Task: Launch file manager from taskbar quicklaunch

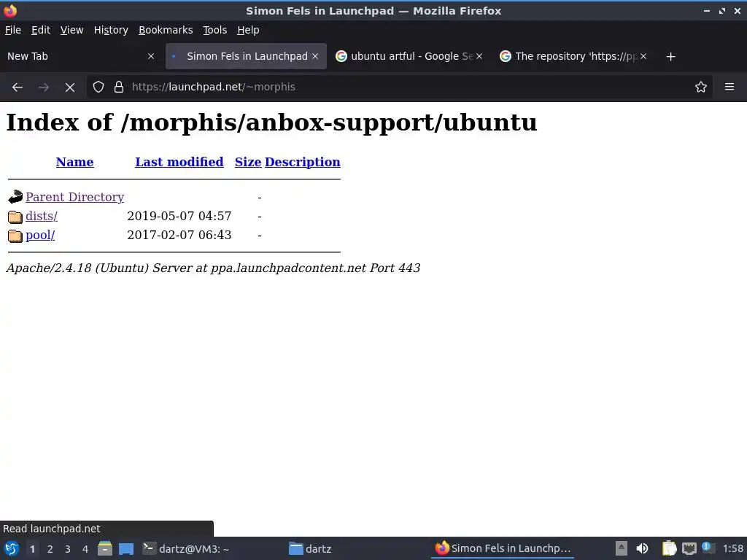Action: [x=105, y=548]
